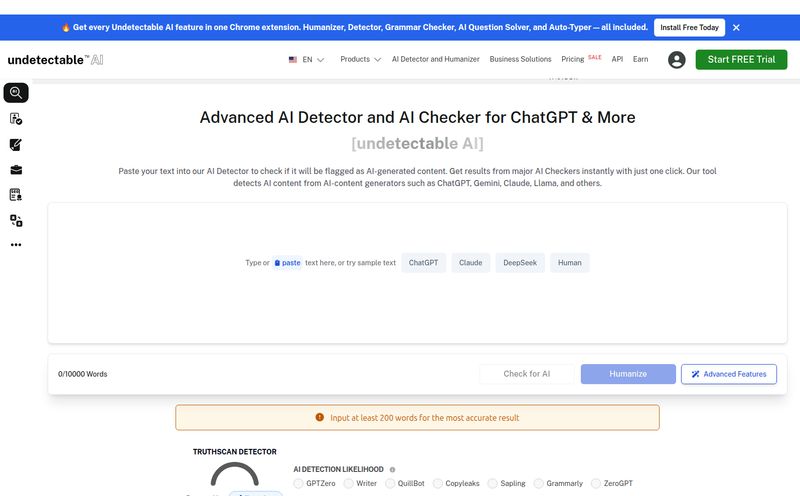Select the GPTZero detector indicator
The height and width of the screenshot is (496, 800).
(x=298, y=483)
